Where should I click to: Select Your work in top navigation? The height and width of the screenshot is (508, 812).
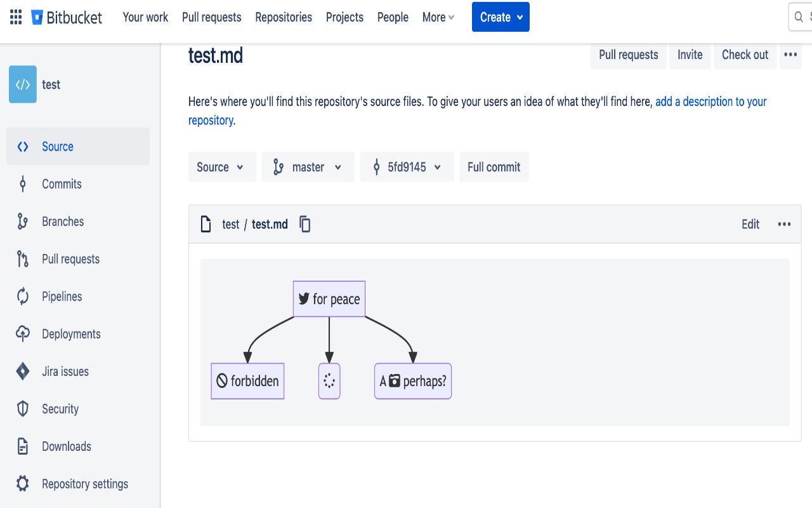[x=145, y=17]
